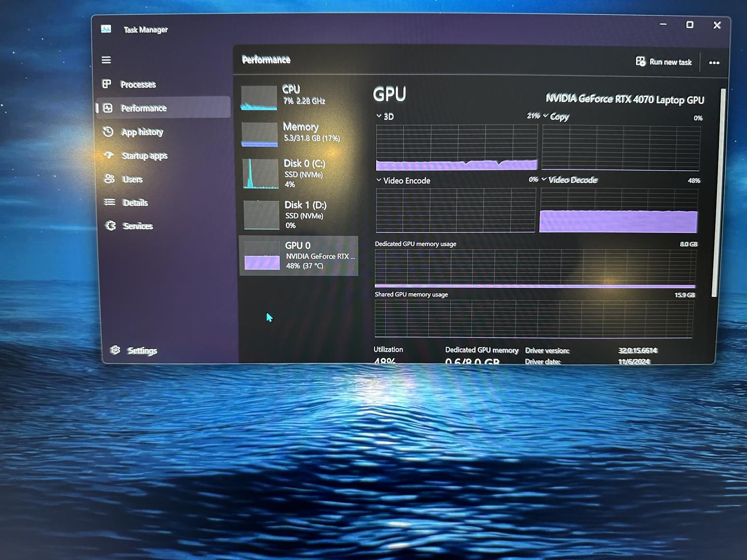This screenshot has height=560, width=747.
Task: Click the CPU 7% 2.28 GHz label
Action: [305, 95]
